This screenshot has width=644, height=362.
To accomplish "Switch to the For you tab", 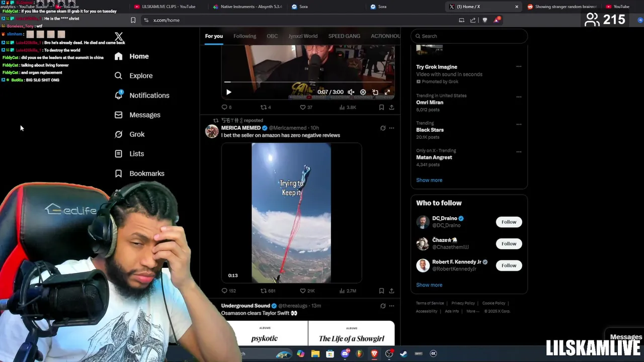I will [214, 36].
